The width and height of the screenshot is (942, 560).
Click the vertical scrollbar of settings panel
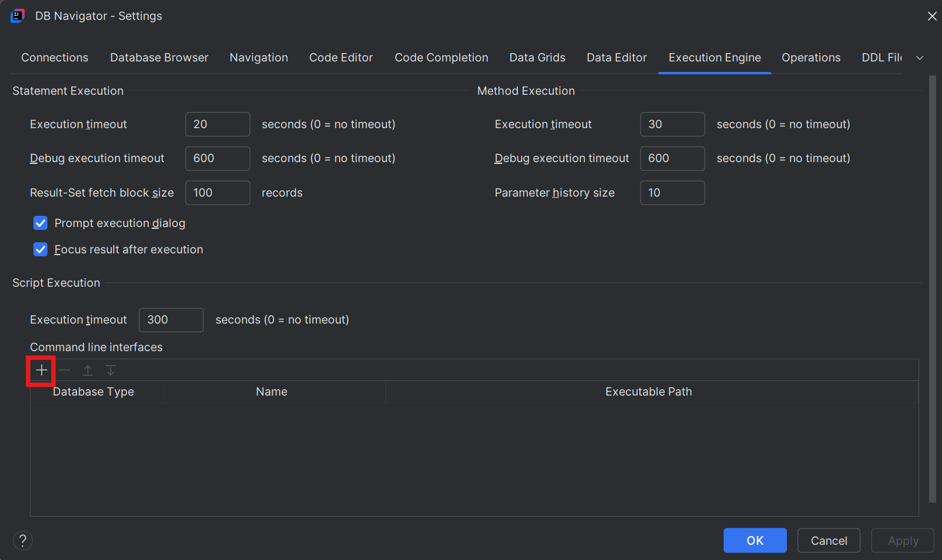[933, 289]
